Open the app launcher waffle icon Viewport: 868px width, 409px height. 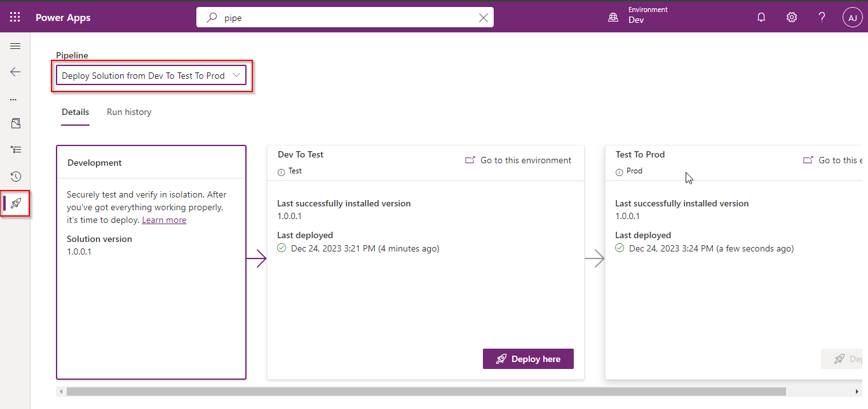point(15,18)
